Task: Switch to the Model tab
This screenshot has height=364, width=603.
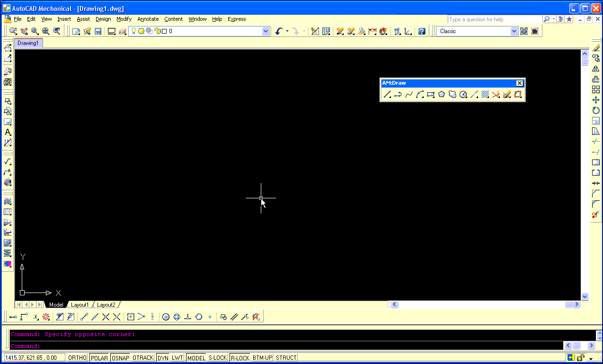Action: 56,305
